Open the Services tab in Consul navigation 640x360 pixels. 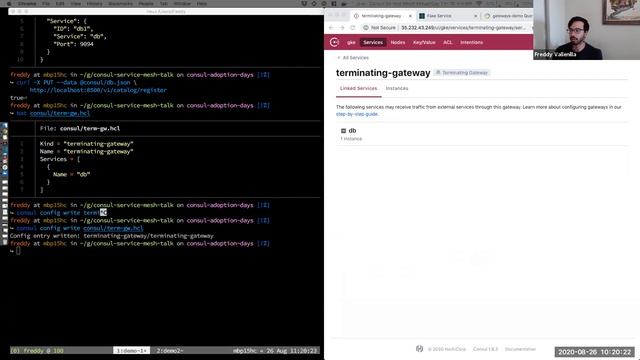373,42
